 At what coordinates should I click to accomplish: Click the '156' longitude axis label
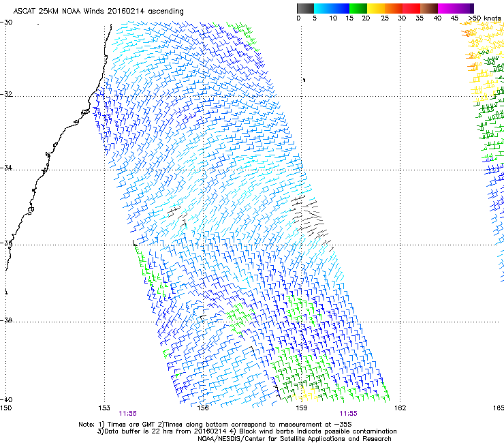click(x=203, y=408)
